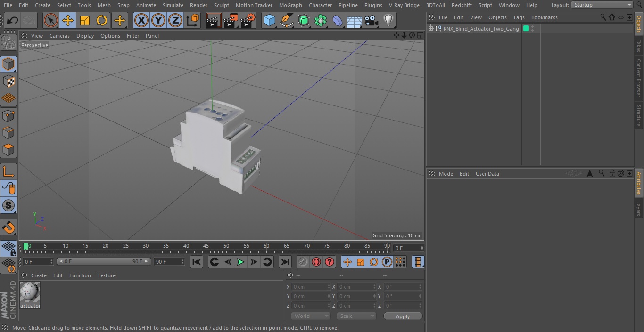This screenshot has height=332, width=644.
Task: Click frame 45 on timeline ruler
Action: click(206, 246)
